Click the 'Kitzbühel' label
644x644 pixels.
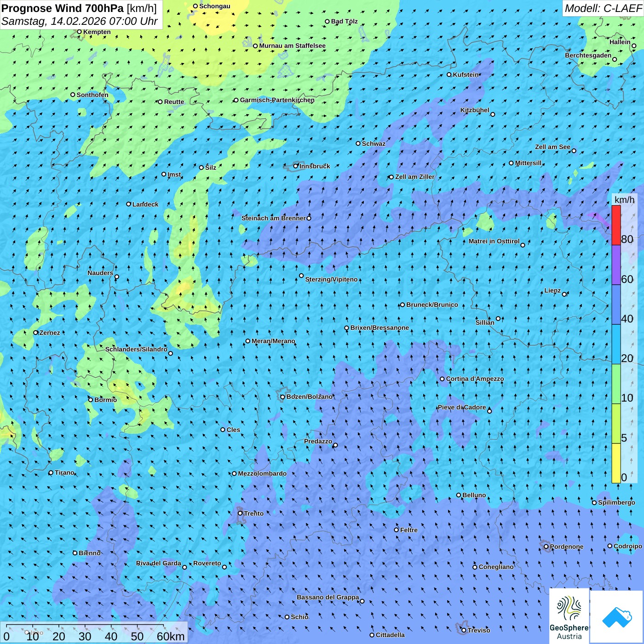[x=475, y=110]
